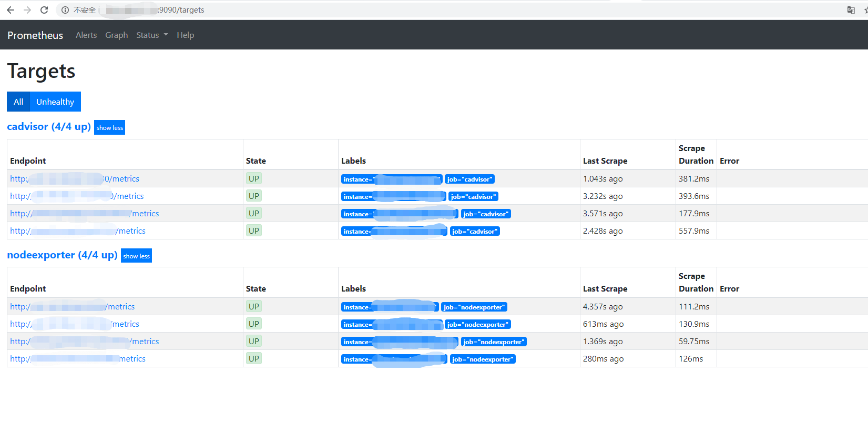Open nodeexporter endpoint scraped 1.369s ago
Viewport: 868px width, 421px height.
pyautogui.click(x=84, y=342)
